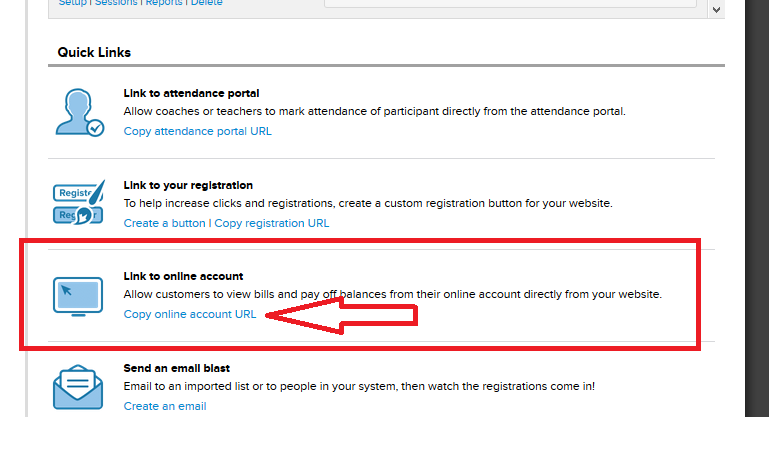
Task: Open the Create a button link
Action: [x=164, y=223]
